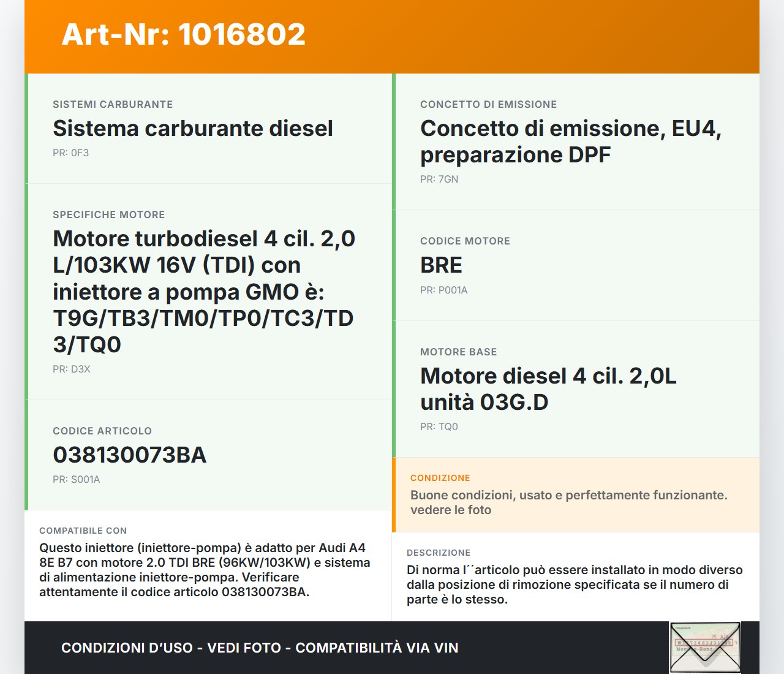Click the COMPATIBILE CON section label
Viewport: 784px width, 674px height.
click(x=83, y=531)
